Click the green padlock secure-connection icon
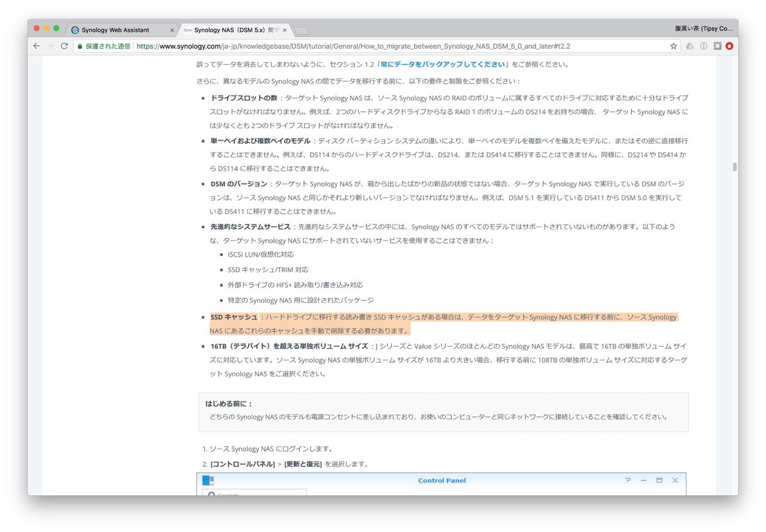This screenshot has width=766, height=532. (80, 46)
